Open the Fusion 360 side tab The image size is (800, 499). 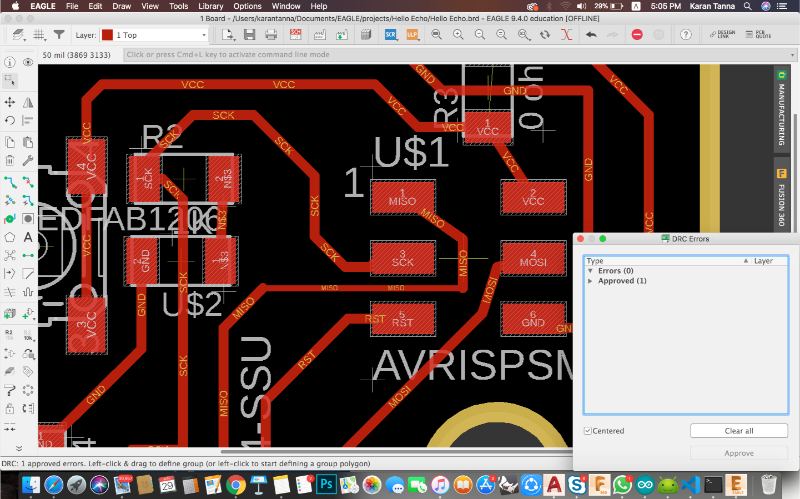point(781,198)
